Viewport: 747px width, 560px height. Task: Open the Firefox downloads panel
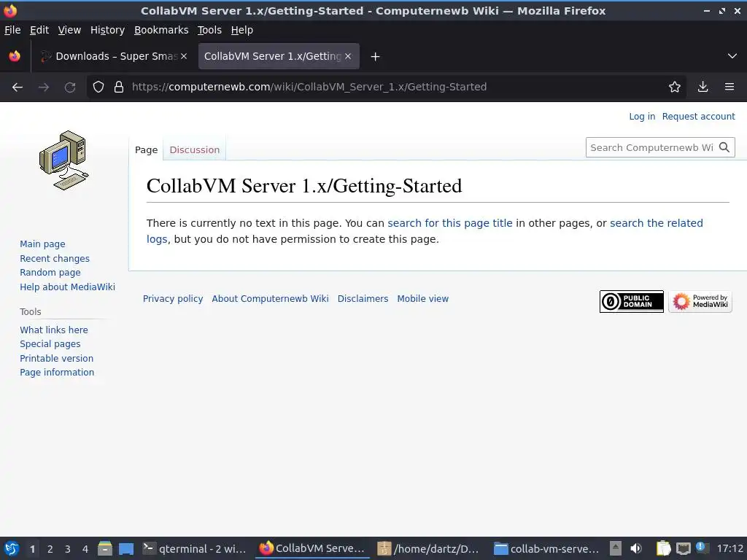pos(703,87)
